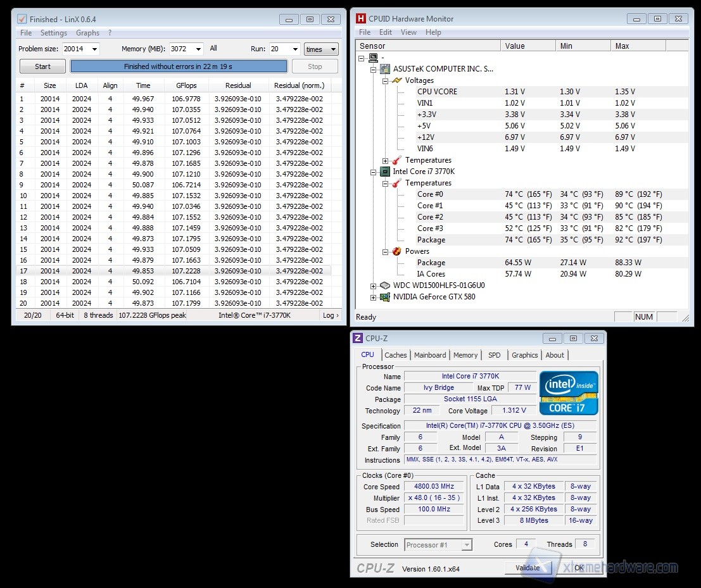701x588 pixels.
Task: Click the Intel Core i7 logo badge
Action: (x=568, y=393)
